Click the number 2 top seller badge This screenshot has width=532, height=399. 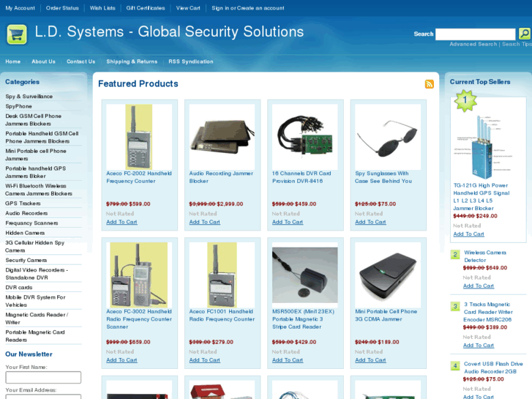[455, 254]
